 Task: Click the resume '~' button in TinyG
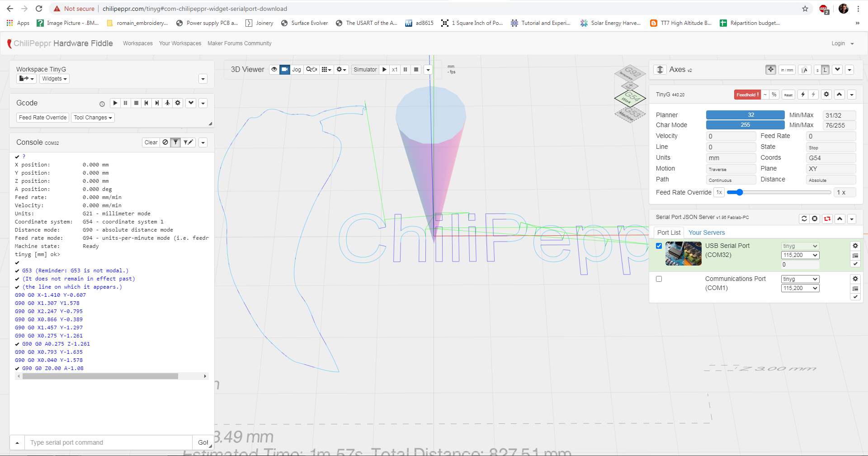click(765, 95)
